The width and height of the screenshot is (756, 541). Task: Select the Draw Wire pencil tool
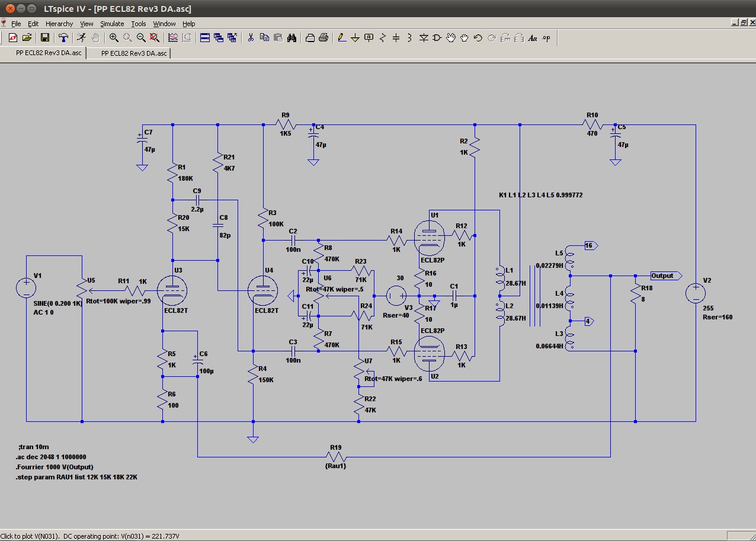341,38
